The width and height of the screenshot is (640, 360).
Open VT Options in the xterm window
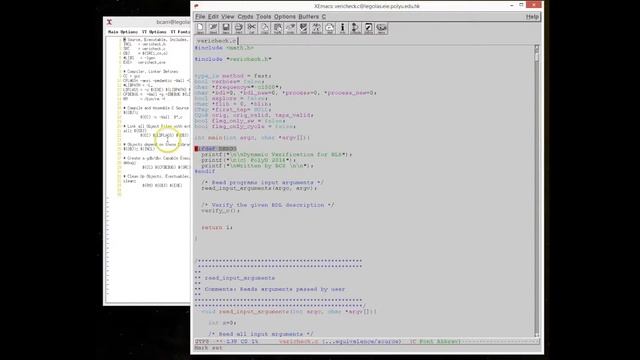[x=154, y=32]
